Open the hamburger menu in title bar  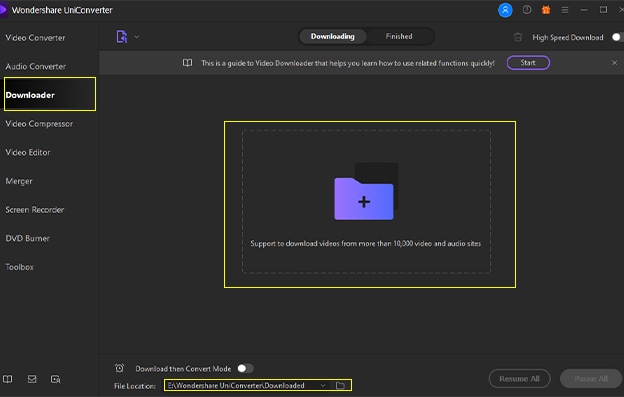(x=565, y=10)
